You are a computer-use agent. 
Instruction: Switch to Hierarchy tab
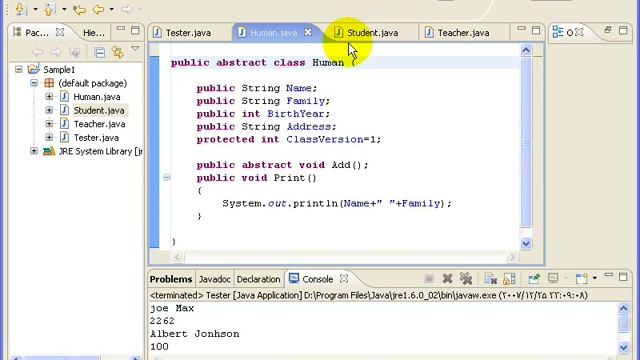pyautogui.click(x=93, y=33)
